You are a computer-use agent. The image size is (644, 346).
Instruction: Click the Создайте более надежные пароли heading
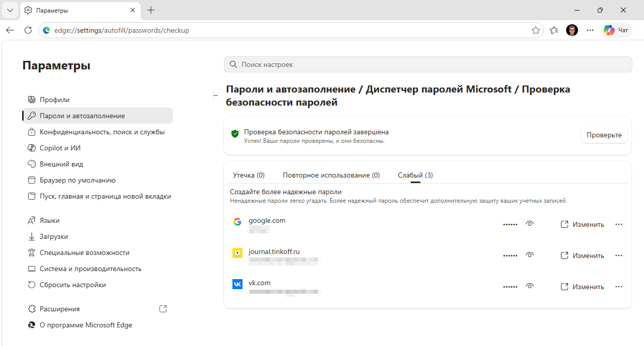click(x=286, y=192)
